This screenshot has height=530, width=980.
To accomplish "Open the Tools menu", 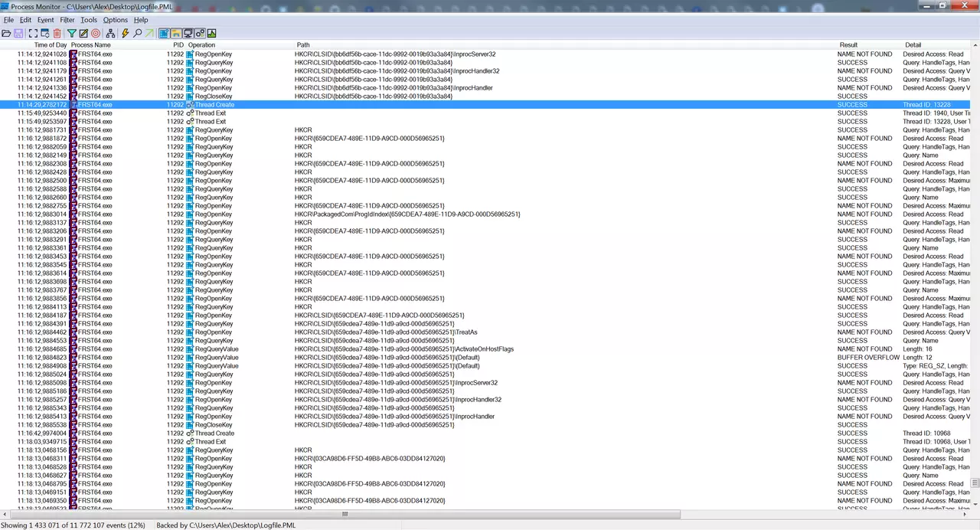I will tap(89, 20).
